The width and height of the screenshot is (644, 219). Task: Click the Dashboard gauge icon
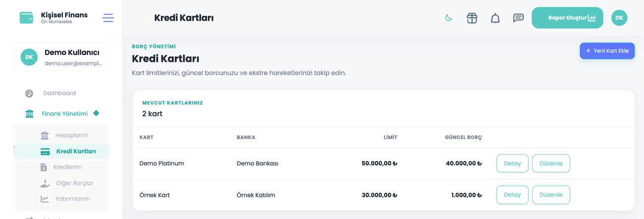[29, 93]
